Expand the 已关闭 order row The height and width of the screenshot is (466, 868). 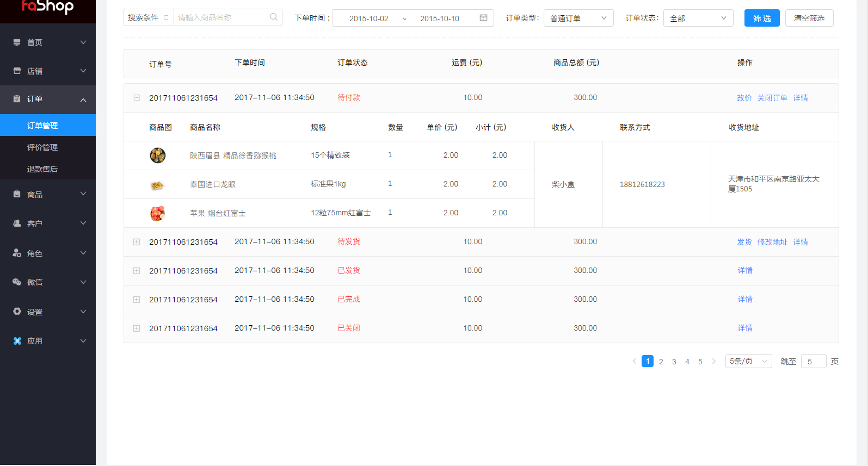click(x=137, y=328)
